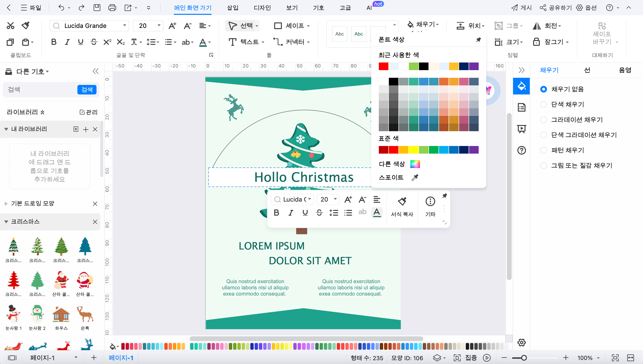Open the 커넥터 dropdown
643x364 pixels.
pyautogui.click(x=308, y=42)
